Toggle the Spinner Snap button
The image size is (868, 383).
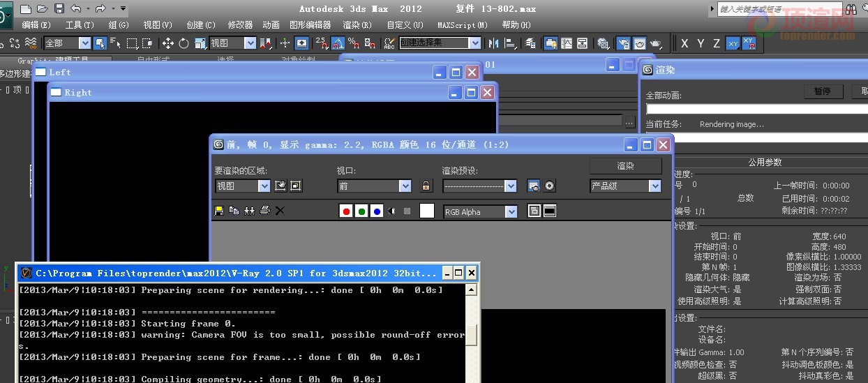(370, 43)
